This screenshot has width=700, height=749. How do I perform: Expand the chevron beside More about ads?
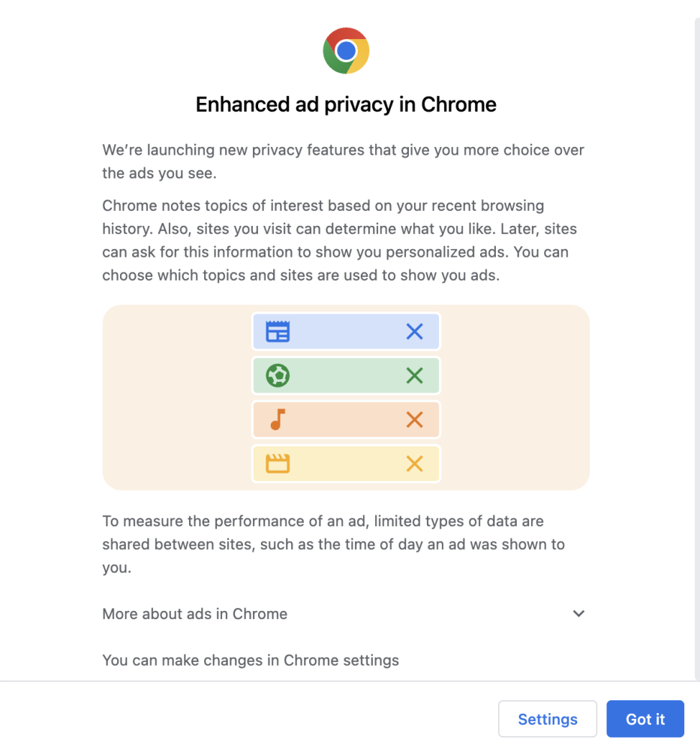(578, 614)
